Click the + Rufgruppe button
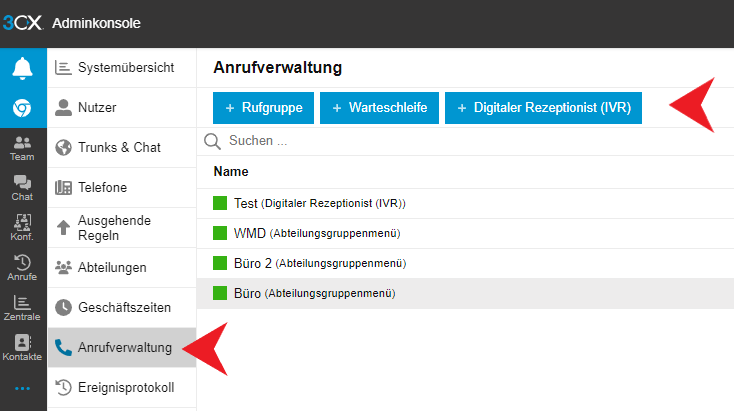The image size is (734, 411). [264, 107]
